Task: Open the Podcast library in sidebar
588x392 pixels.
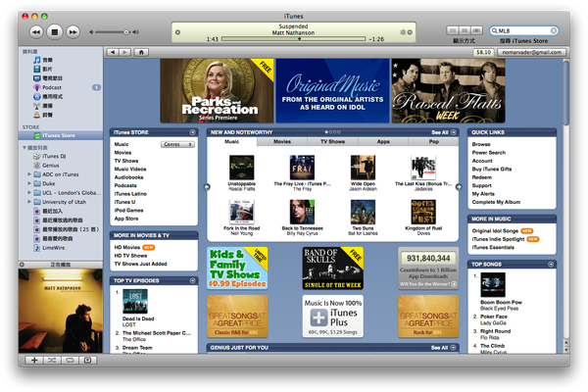Action: coord(52,87)
